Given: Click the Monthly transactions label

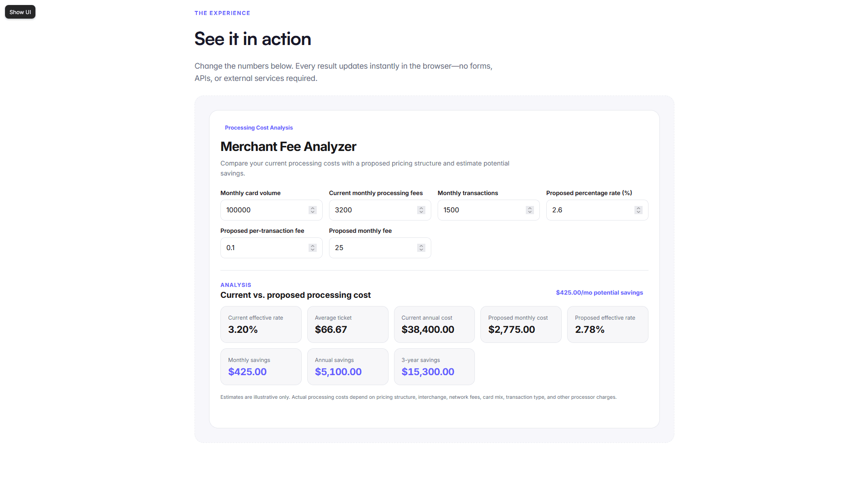Looking at the screenshot, I should point(468,193).
